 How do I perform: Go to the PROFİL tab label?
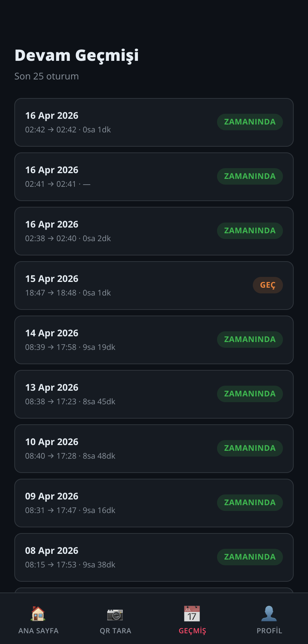click(x=269, y=631)
